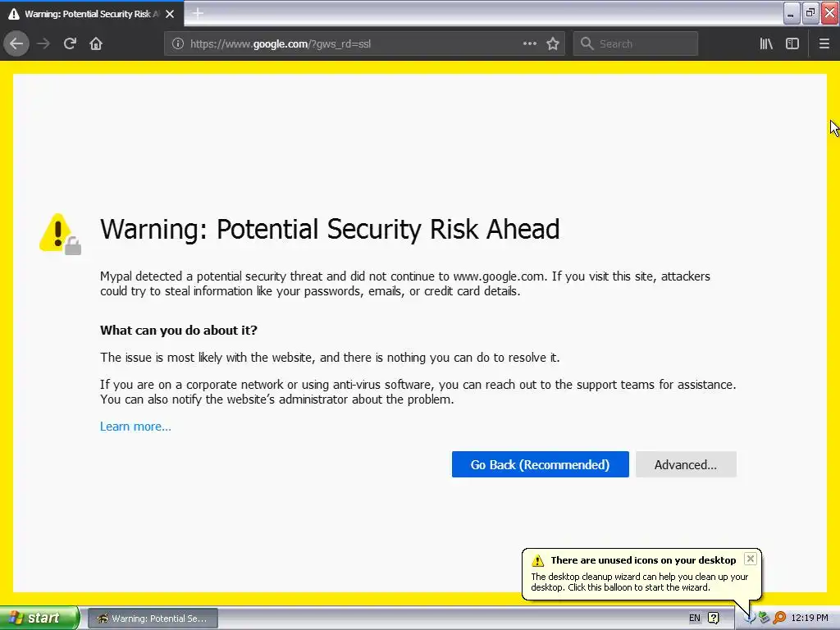Viewport: 840px width, 630px height.
Task: Select the Warning taskbar button
Action: pos(153,619)
